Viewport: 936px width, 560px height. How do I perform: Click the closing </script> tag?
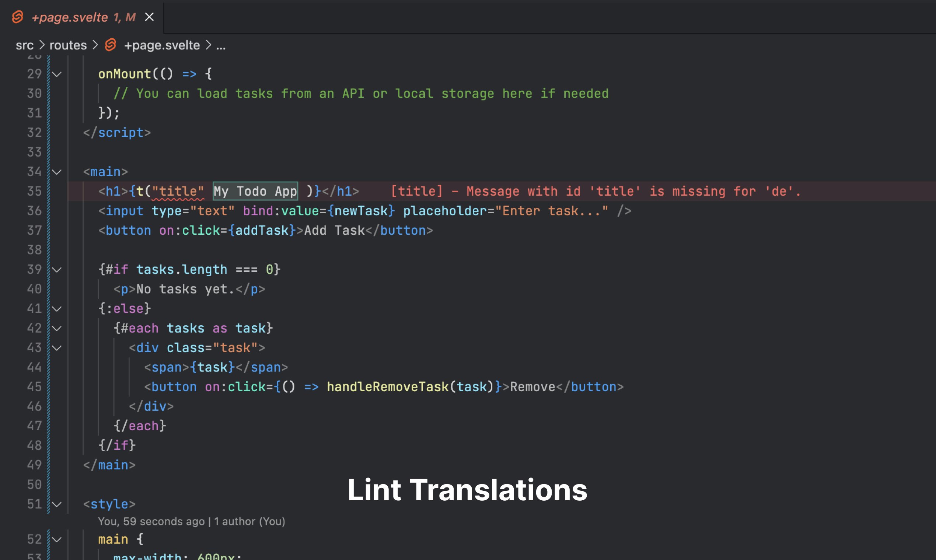117,133
